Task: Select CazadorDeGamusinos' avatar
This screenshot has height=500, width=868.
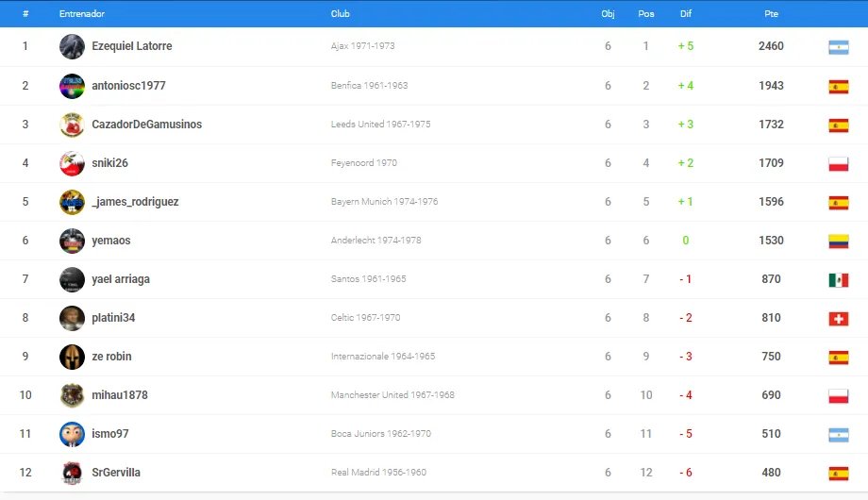Action: point(72,125)
